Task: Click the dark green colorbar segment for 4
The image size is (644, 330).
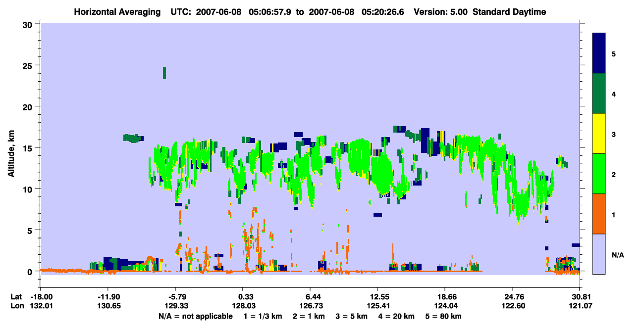Action: 599,94
